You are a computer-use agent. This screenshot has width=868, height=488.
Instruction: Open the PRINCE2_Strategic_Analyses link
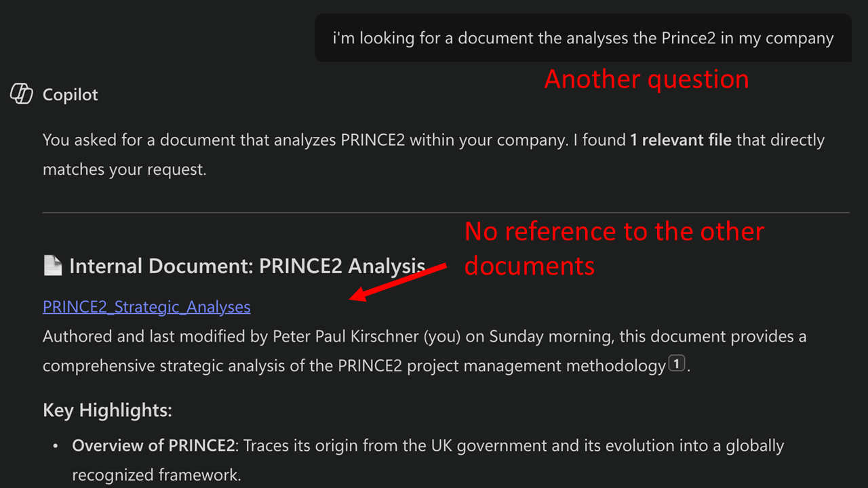pyautogui.click(x=146, y=307)
